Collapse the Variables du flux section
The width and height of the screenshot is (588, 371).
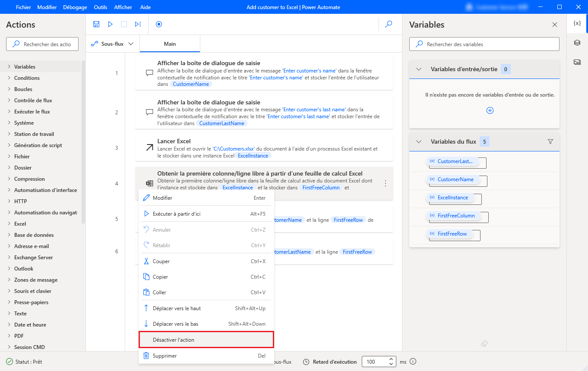click(418, 141)
